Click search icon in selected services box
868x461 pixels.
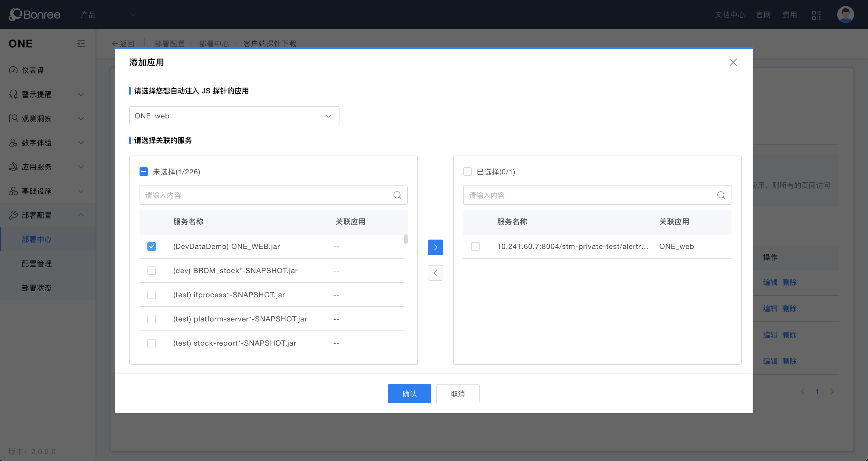pyautogui.click(x=721, y=195)
